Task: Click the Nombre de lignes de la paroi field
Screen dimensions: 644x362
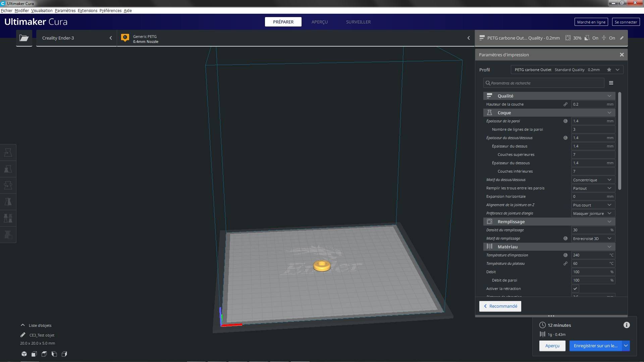Action: coord(593,129)
